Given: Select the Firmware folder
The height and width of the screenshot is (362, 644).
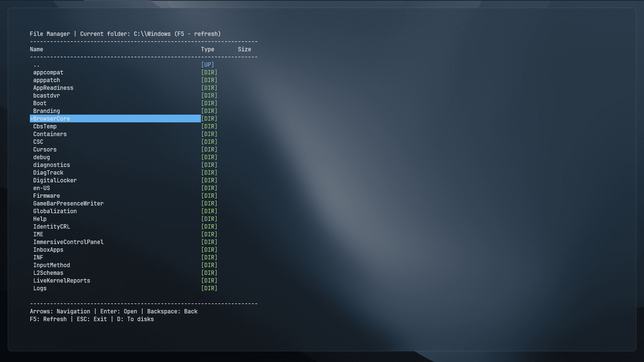Looking at the screenshot, I should (x=47, y=196).
